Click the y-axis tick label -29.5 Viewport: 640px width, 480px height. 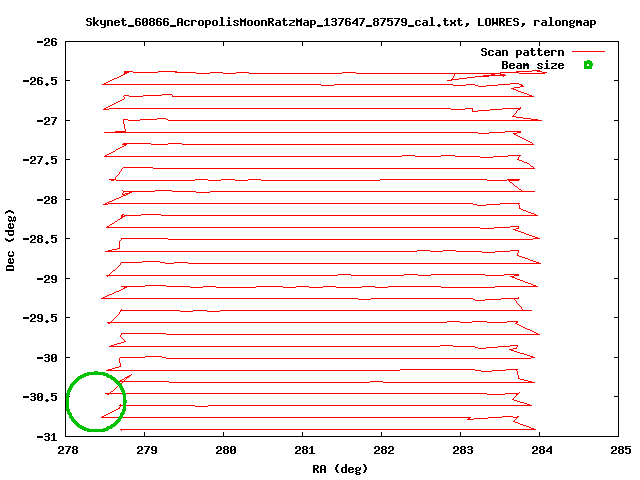40,318
